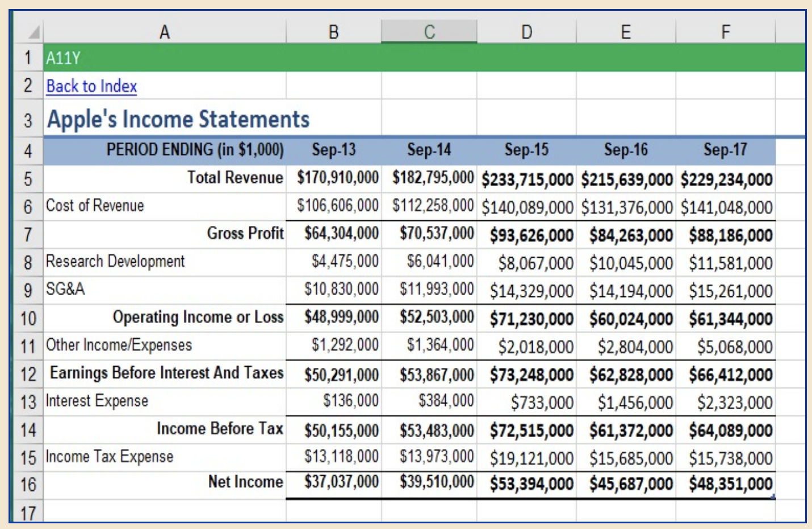Viewport: 812px width, 529px height.
Task: Click SG&A value $14,329,000
Action: point(526,290)
